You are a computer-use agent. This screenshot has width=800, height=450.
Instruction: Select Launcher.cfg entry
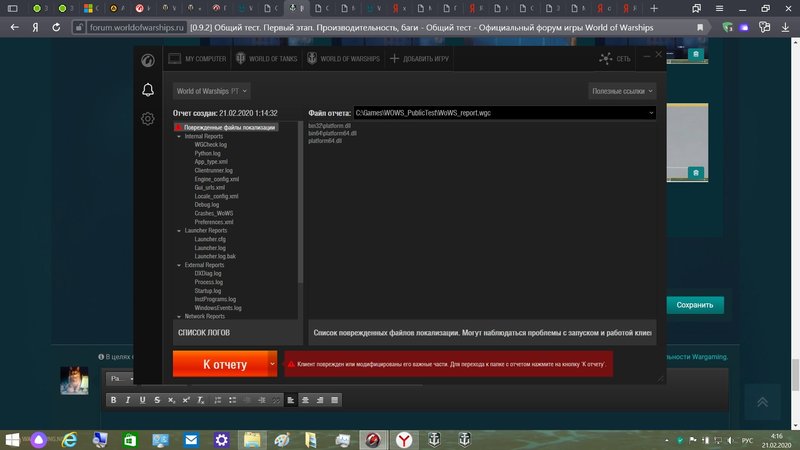click(x=210, y=239)
